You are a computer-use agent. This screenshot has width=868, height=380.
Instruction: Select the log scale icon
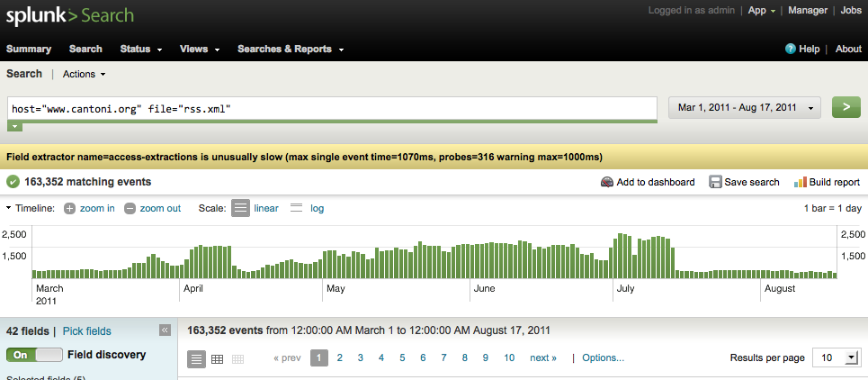pos(296,208)
